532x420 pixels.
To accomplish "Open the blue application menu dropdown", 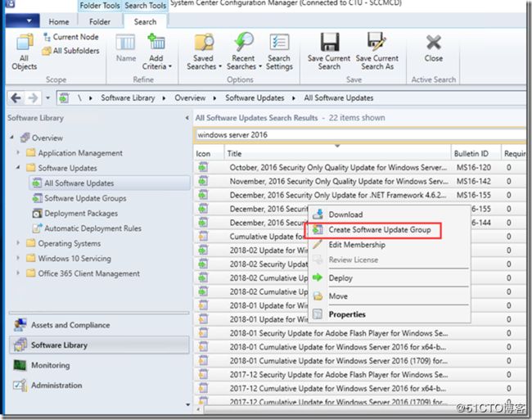I will coord(22,21).
